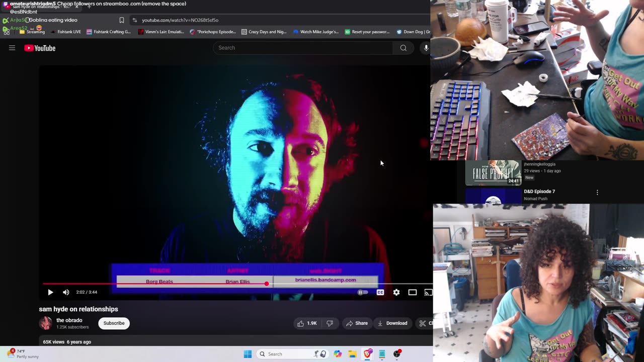Image resolution: width=644 pixels, height=362 pixels.
Task: Click the YouTube search magnifier button
Action: click(403, 48)
